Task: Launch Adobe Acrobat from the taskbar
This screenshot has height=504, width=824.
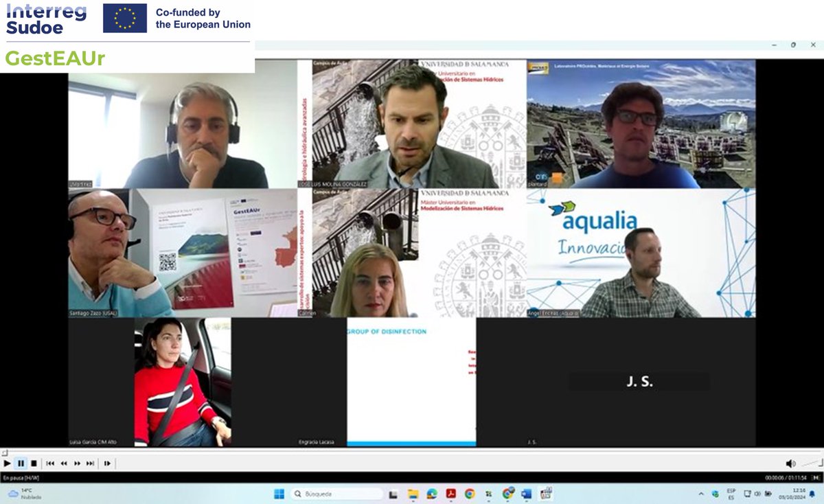Action: 450,493
